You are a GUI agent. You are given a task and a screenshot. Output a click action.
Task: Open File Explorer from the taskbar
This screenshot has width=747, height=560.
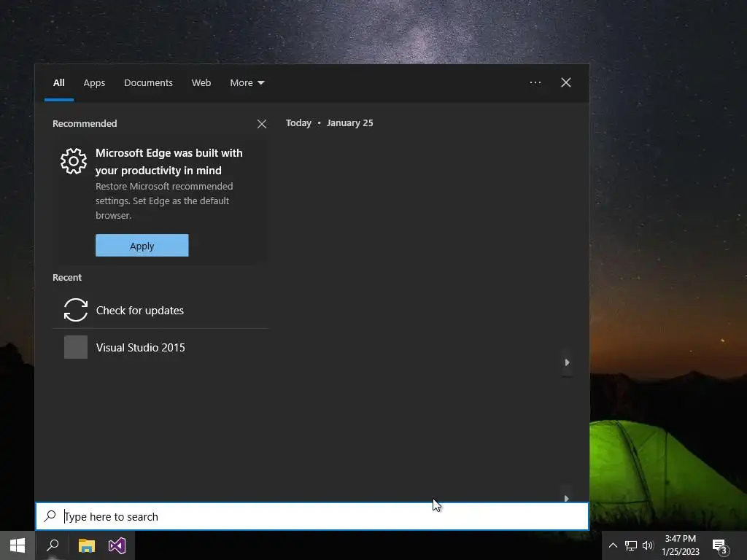(87, 545)
